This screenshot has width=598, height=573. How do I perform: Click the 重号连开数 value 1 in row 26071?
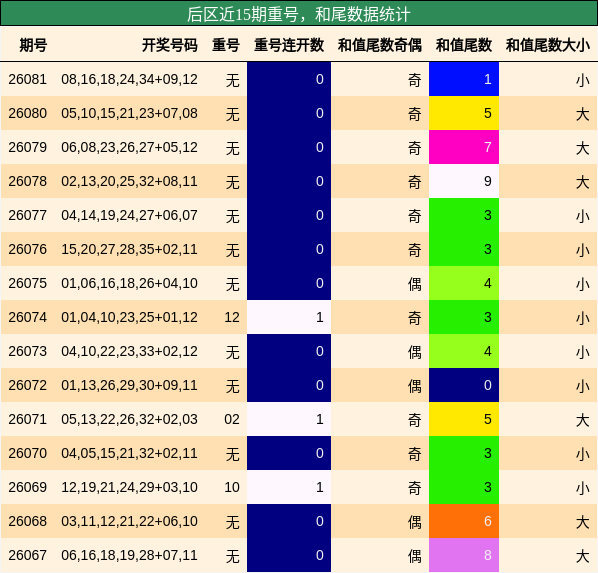[x=289, y=419]
